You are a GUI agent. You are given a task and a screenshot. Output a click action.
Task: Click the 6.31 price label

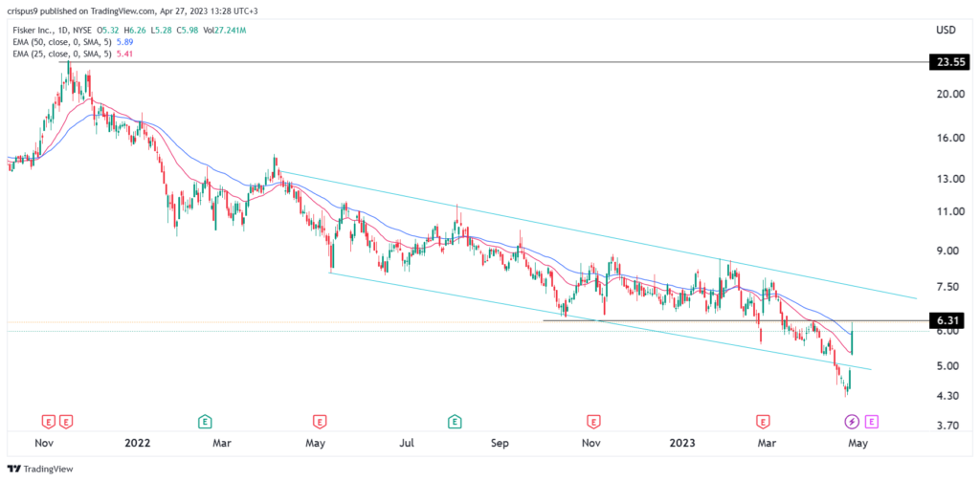(947, 320)
